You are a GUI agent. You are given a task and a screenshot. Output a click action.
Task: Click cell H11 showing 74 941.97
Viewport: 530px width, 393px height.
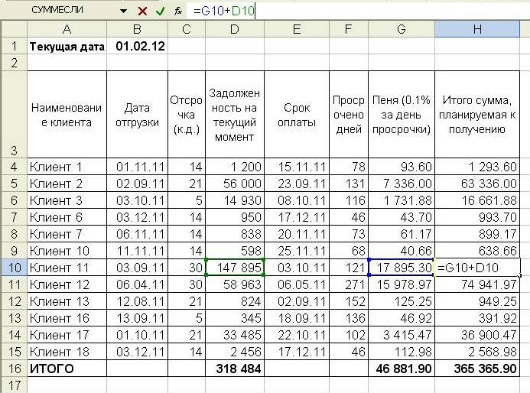pos(477,285)
